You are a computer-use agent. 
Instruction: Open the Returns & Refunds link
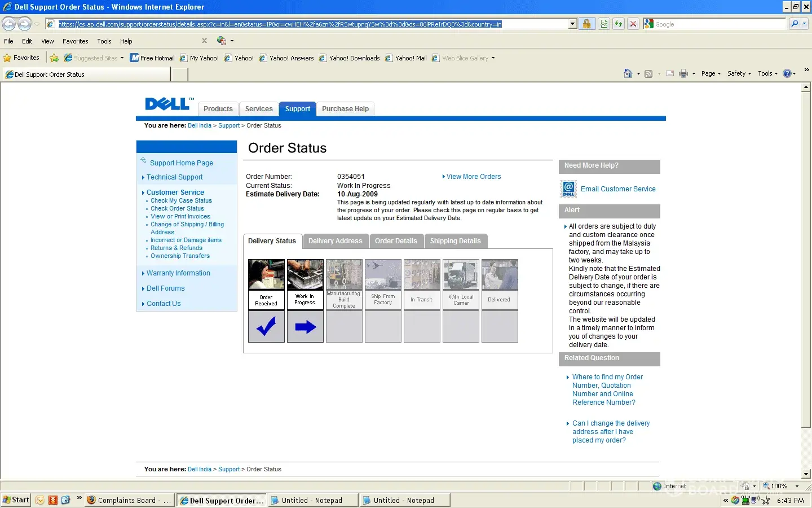(176, 248)
